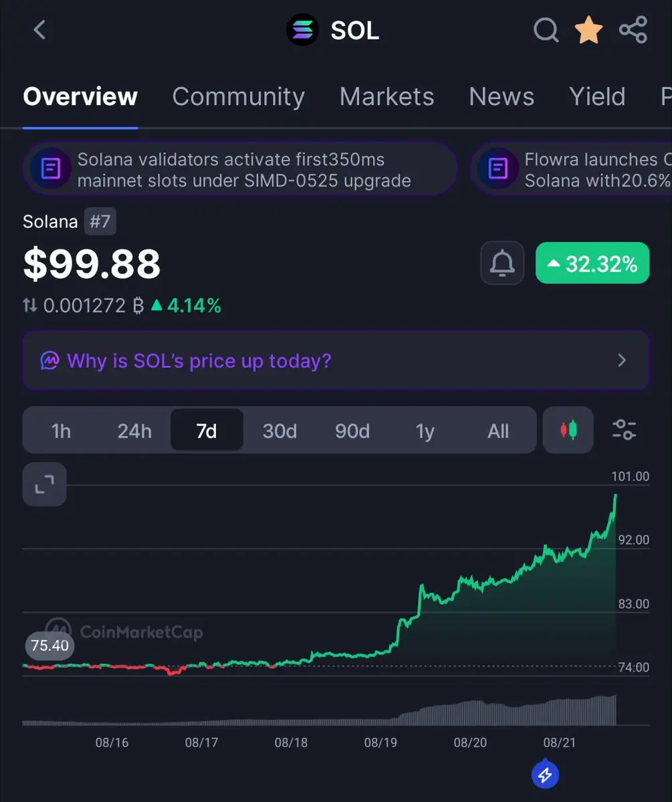The image size is (672, 802).
Task: Tap the 75.40 chart price label
Action: [49, 645]
